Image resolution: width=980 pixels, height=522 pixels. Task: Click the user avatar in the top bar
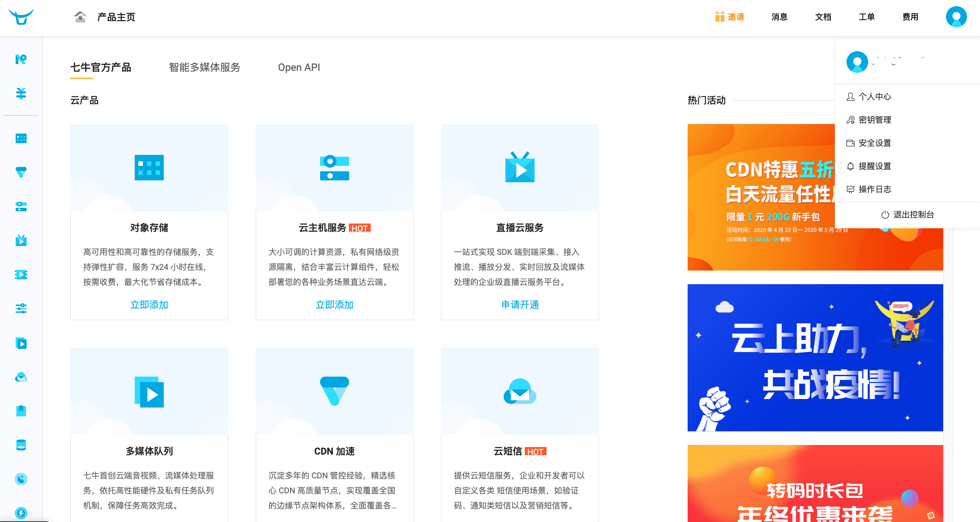(956, 17)
